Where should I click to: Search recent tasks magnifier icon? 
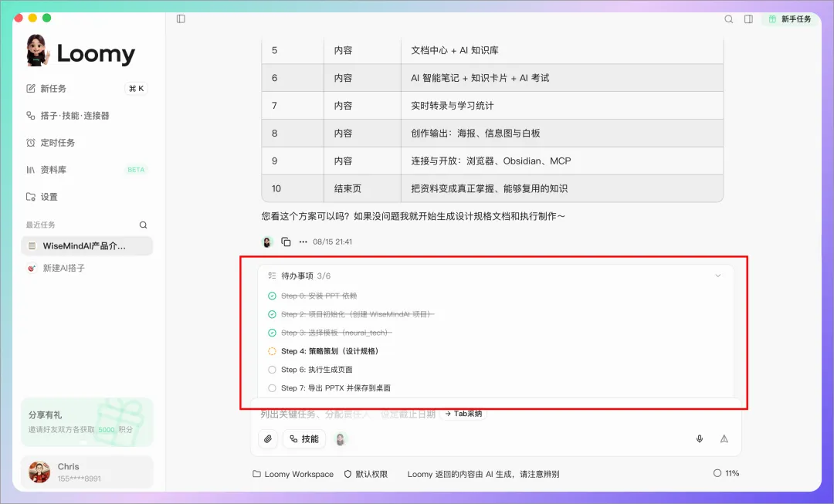pyautogui.click(x=143, y=225)
